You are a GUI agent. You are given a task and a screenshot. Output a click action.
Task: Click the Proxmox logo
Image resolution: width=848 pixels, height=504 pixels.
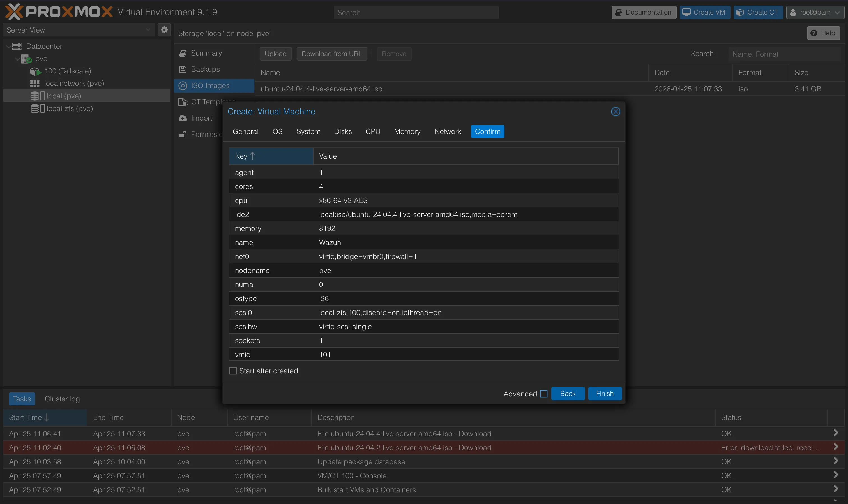coord(58,12)
